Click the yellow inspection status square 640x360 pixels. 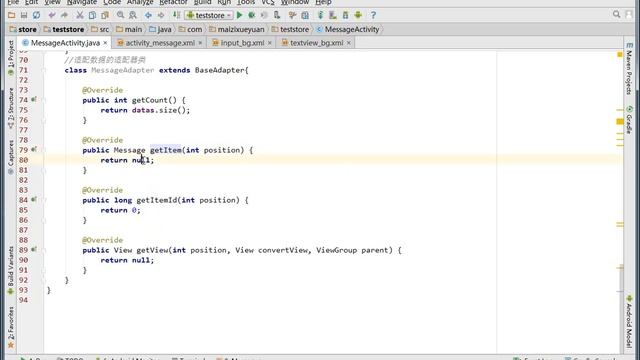[620, 54]
